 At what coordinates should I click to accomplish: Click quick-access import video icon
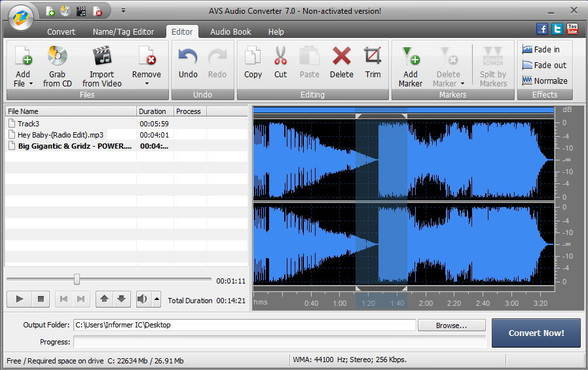click(x=81, y=11)
